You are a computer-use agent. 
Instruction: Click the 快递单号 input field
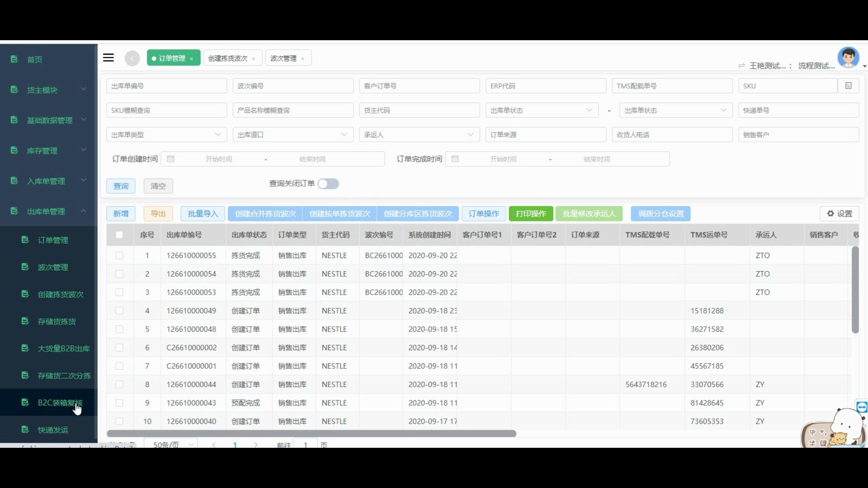[798, 110]
